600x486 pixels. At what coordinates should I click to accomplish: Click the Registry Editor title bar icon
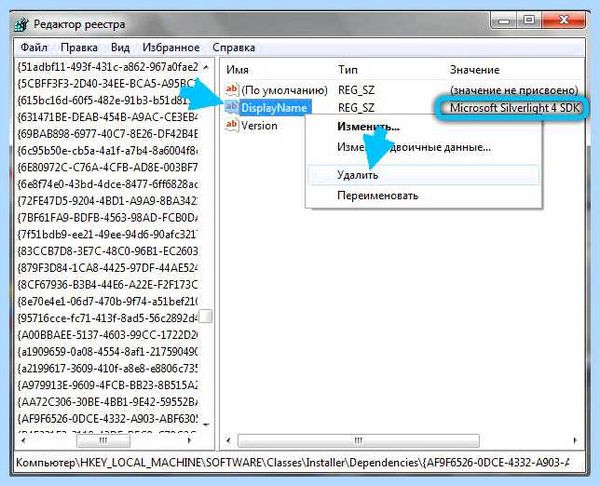[x=22, y=25]
